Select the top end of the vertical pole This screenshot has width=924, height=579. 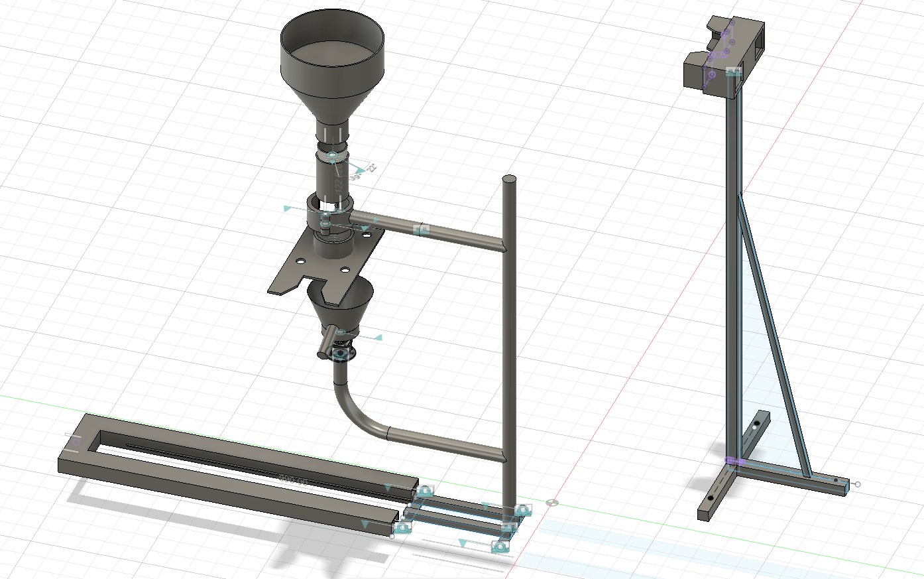point(509,180)
